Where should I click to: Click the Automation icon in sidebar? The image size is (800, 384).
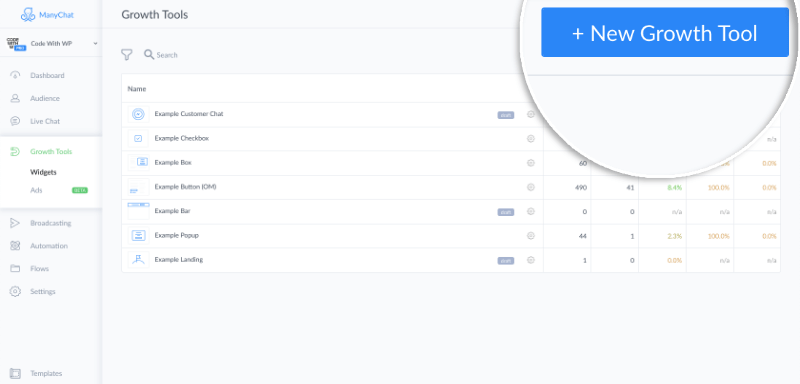coord(15,246)
